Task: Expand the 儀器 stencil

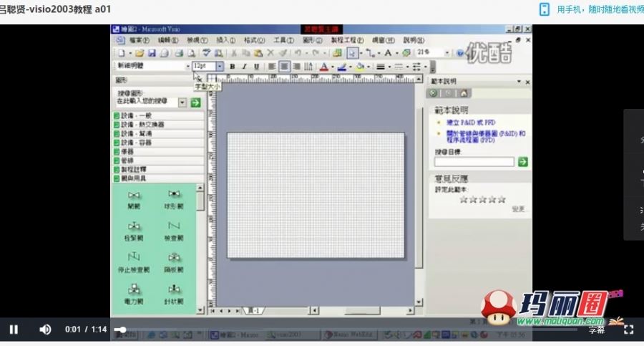Action: 159,151
